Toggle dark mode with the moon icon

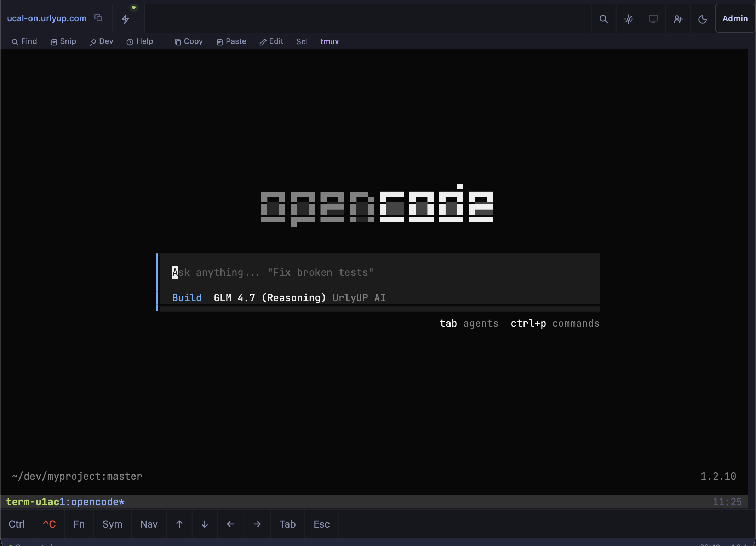pyautogui.click(x=702, y=19)
